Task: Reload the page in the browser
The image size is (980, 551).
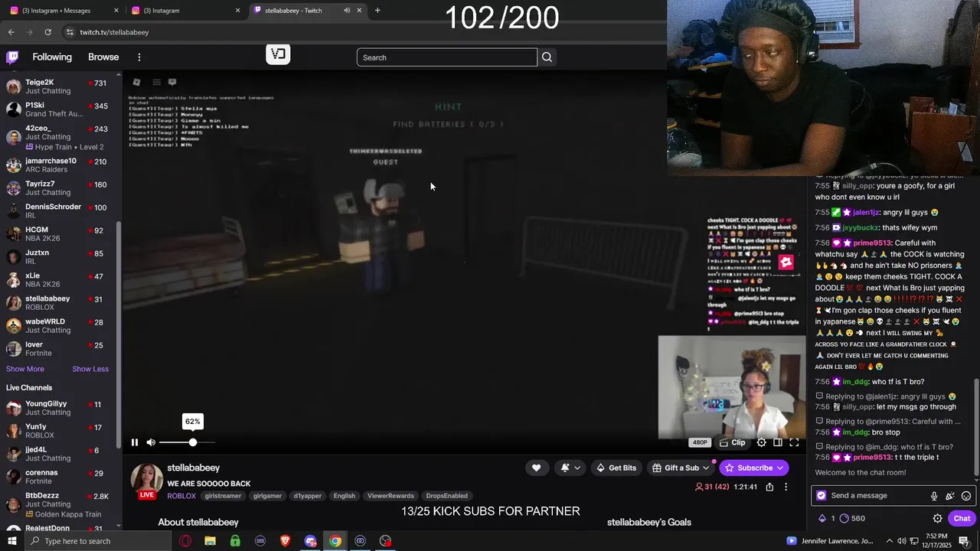Action: click(x=47, y=32)
